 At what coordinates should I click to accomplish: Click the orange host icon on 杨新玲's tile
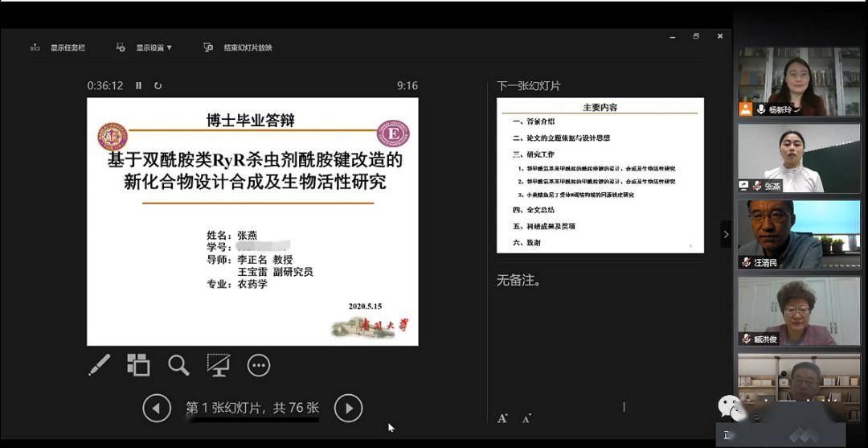coord(746,109)
